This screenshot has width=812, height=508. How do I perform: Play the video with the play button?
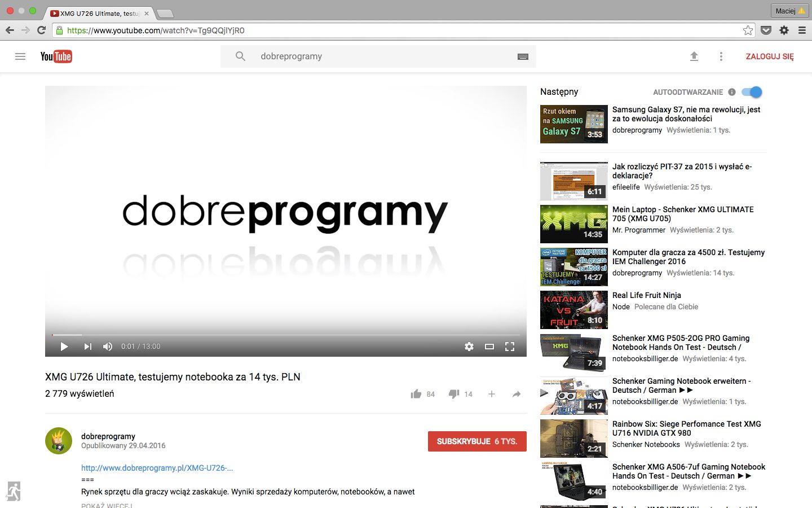pyautogui.click(x=64, y=347)
